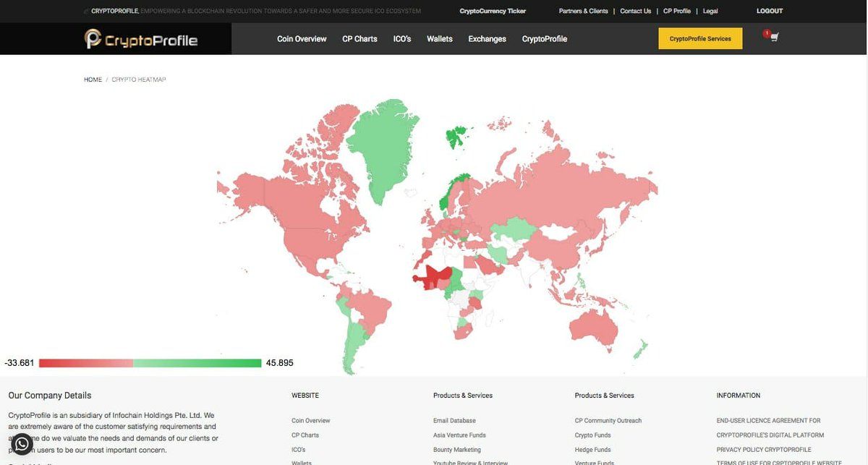Click the red section of heatmap legend
The width and height of the screenshot is (868, 465).
86,363
